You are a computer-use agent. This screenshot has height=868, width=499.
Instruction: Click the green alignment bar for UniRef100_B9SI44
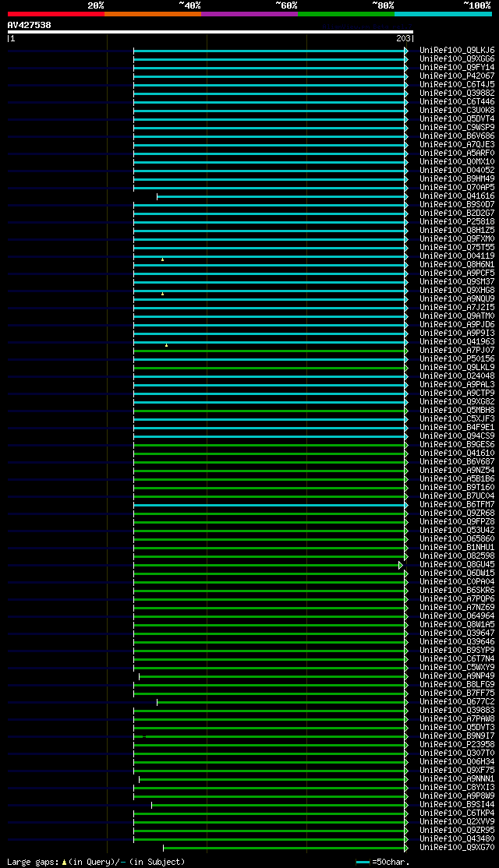[278, 805]
